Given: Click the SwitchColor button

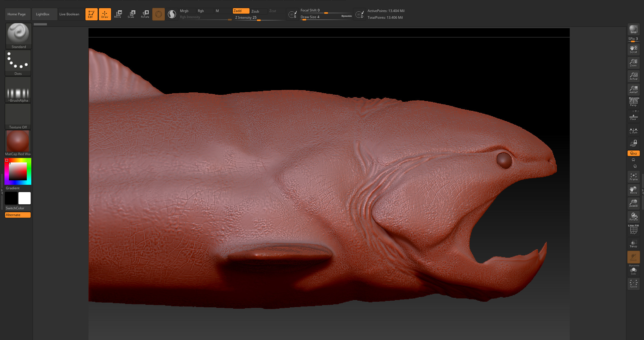Looking at the screenshot, I should pos(18,208).
